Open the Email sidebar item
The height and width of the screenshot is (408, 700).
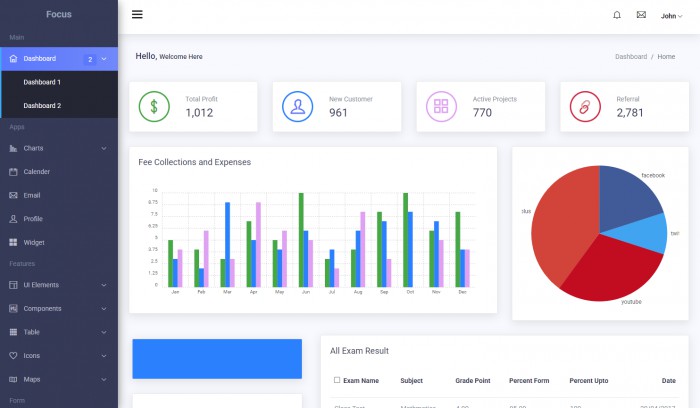pyautogui.click(x=32, y=195)
